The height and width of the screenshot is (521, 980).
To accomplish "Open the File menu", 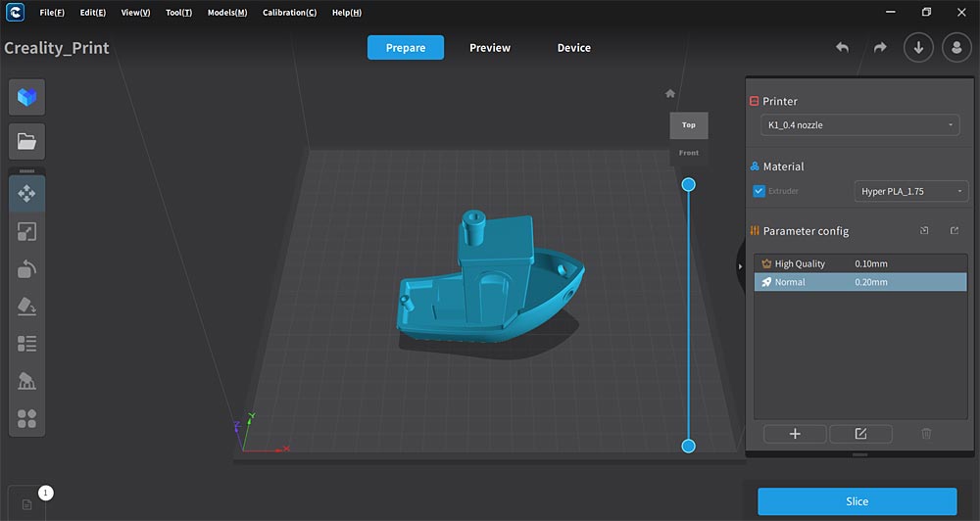I will click(x=52, y=13).
